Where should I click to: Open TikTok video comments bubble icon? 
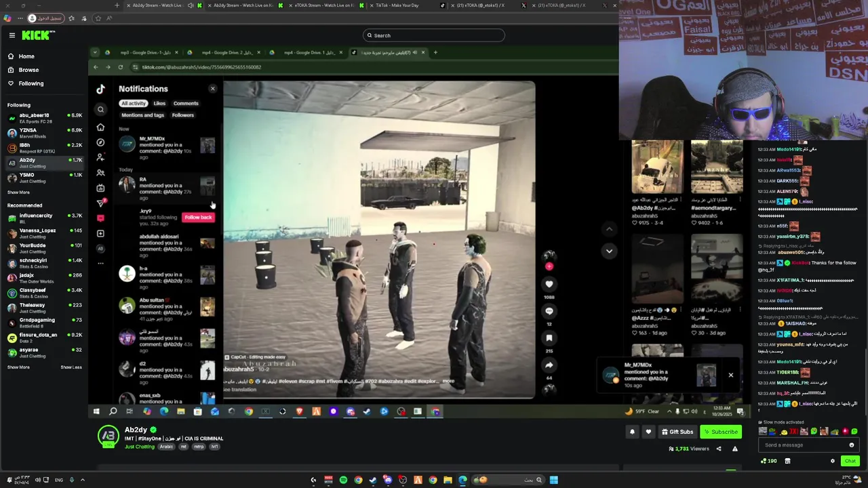[549, 311]
